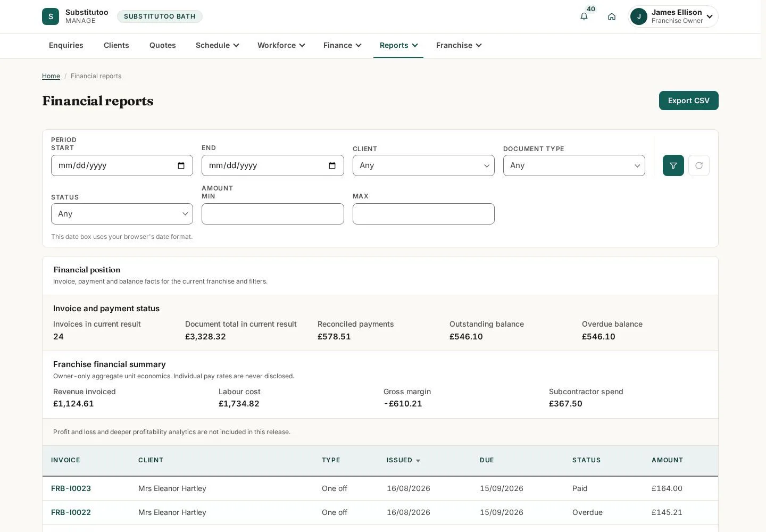Click the home icon in header
The height and width of the screenshot is (532, 766).
612,16
